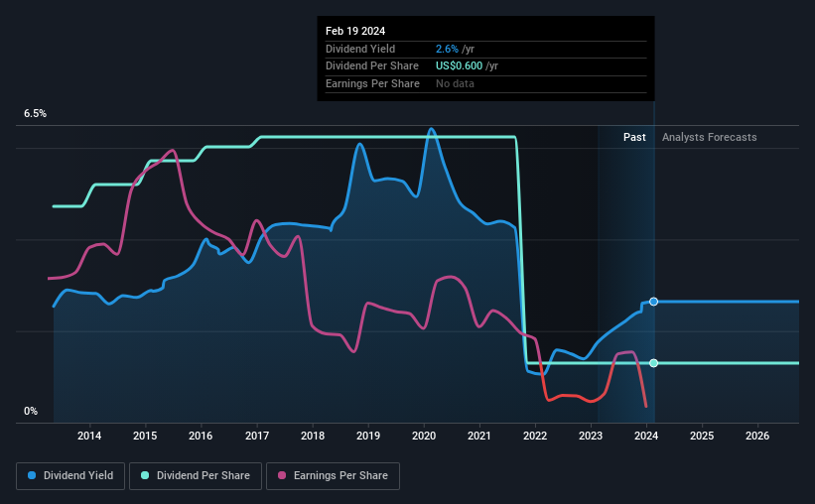The height and width of the screenshot is (504, 815).
Task: Click the 2019 x-axis label
Action: (368, 436)
